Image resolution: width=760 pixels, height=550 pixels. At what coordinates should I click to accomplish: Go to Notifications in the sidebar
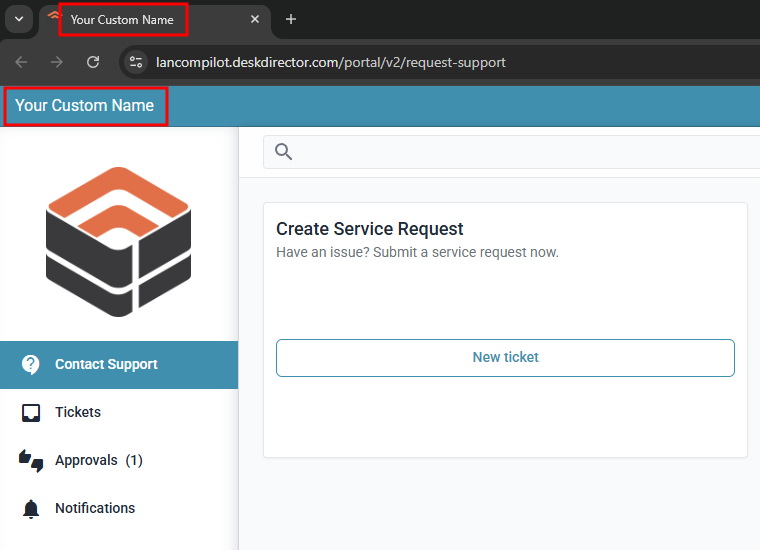95,508
